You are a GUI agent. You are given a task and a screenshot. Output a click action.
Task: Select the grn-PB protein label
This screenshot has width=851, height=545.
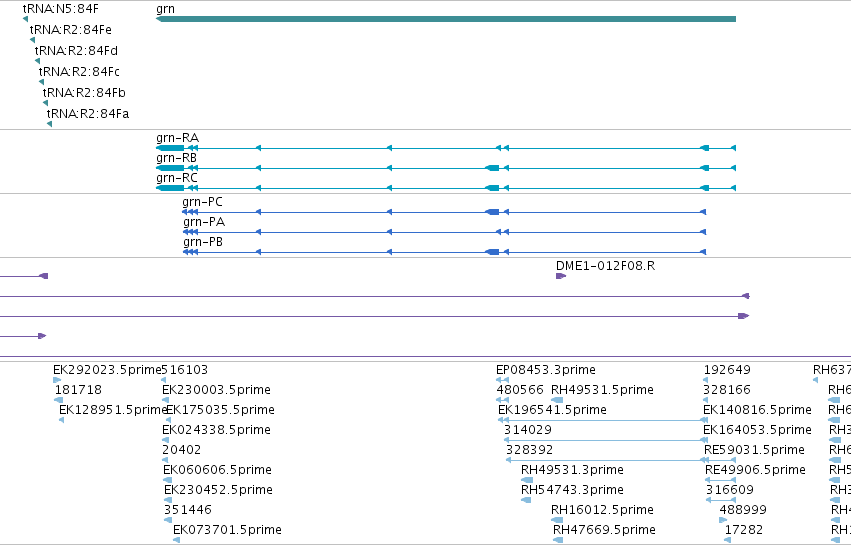(203, 242)
